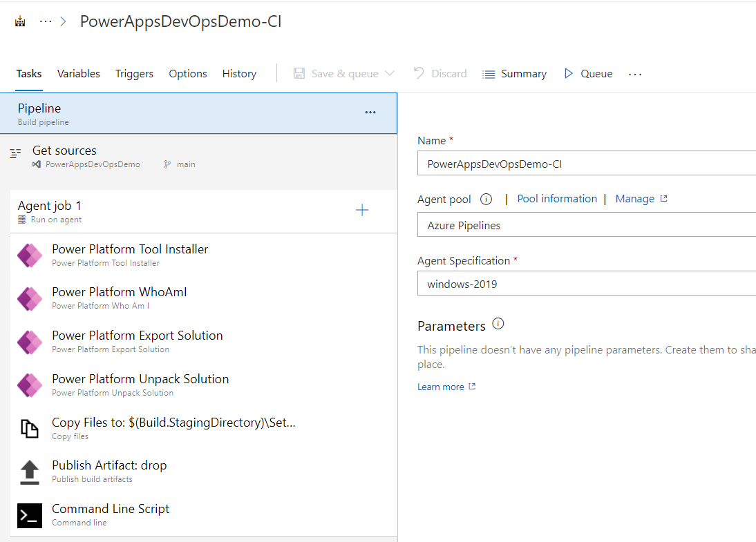Screen dimensions: 756x542
Task: Click the Parameters info icon
Action: click(498, 323)
